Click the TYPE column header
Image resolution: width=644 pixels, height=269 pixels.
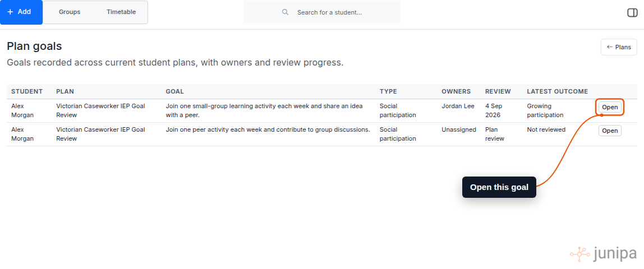pos(388,91)
